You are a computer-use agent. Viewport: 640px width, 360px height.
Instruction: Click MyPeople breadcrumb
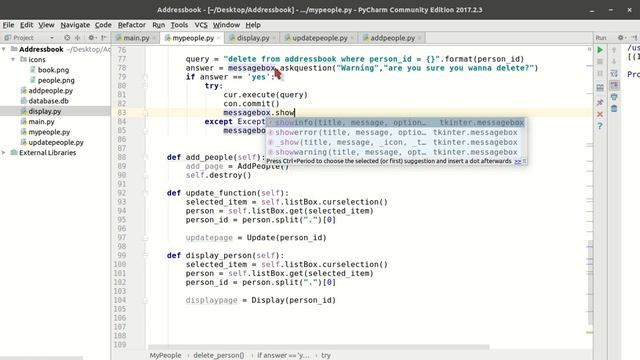(x=165, y=355)
